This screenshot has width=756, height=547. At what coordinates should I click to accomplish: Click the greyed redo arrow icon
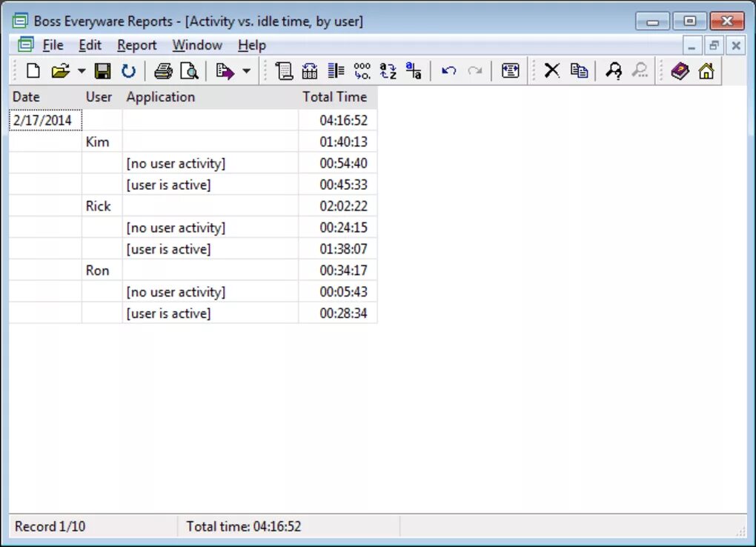click(475, 71)
